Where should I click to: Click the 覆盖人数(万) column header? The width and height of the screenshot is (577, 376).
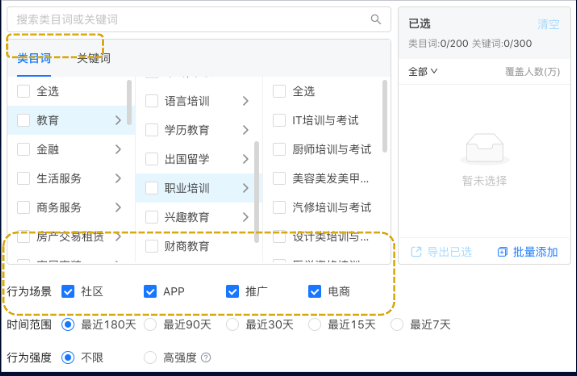[532, 71]
